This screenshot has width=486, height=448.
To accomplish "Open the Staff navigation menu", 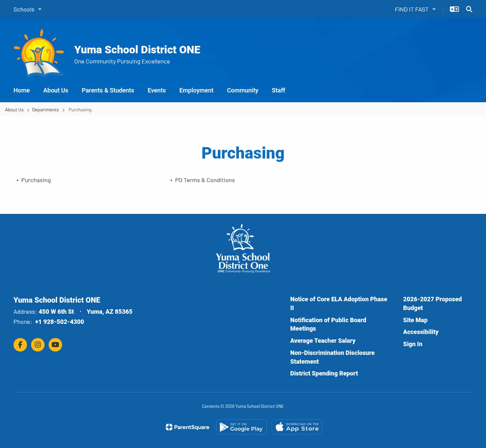I will pos(278,90).
